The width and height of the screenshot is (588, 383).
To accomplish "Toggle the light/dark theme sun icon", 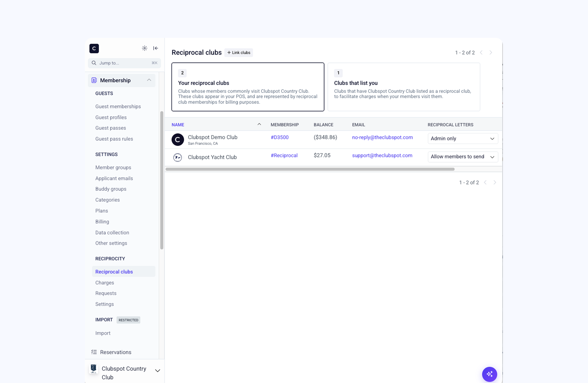I will [x=144, y=48].
